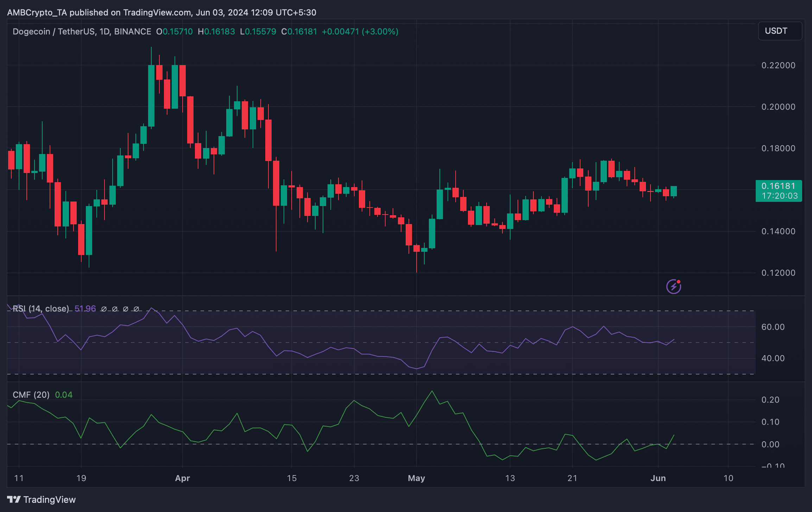
Task: Open the USDT currency selector
Action: (780, 31)
